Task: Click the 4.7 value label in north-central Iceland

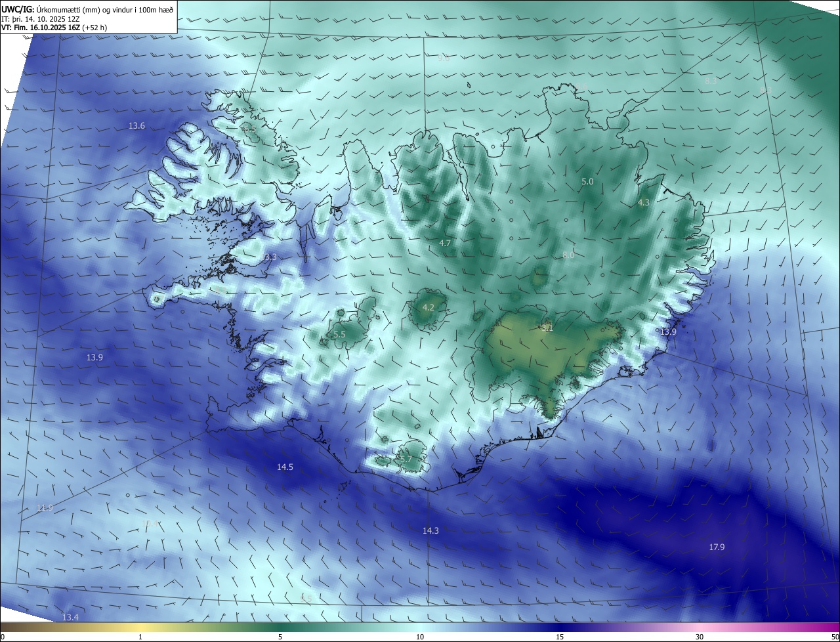Action: point(445,243)
